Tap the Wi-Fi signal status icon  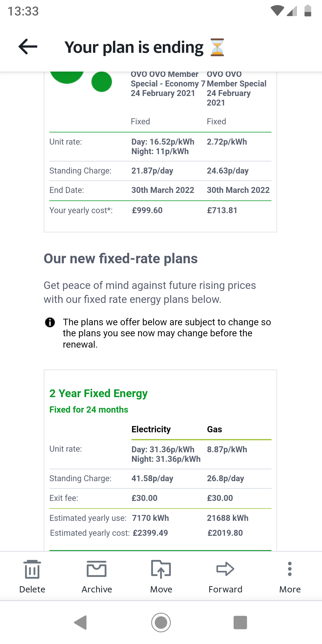[277, 11]
